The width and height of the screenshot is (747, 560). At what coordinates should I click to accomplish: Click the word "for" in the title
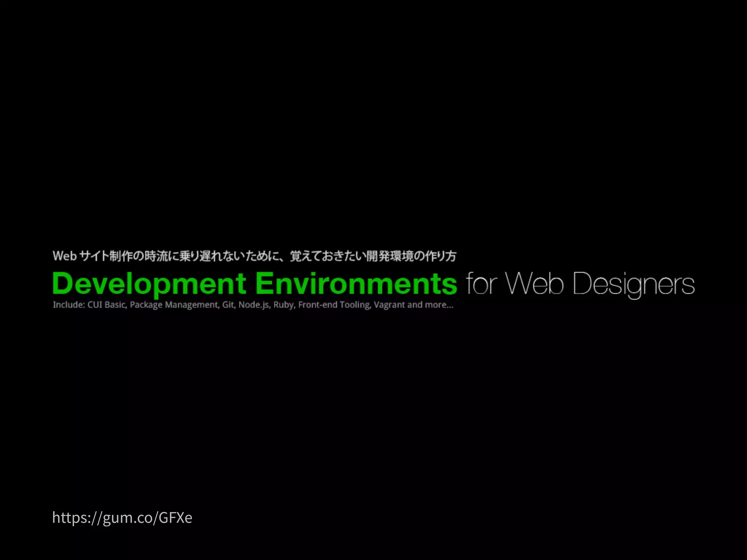click(481, 284)
